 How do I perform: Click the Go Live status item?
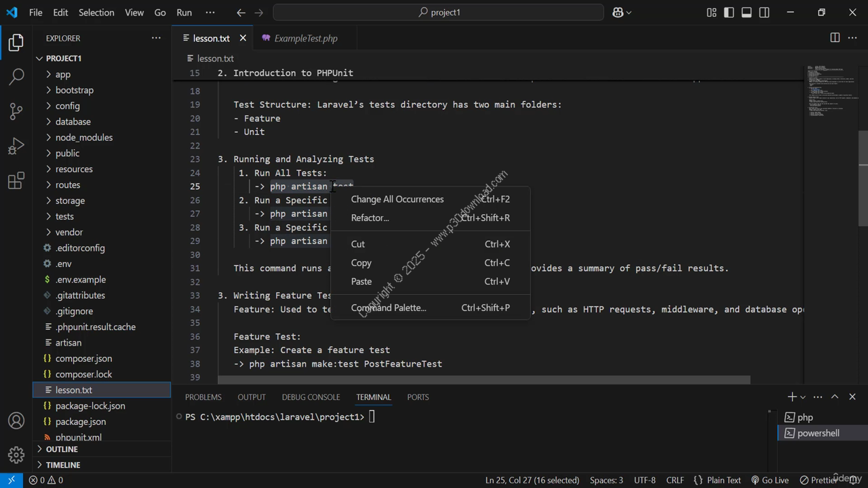770,480
